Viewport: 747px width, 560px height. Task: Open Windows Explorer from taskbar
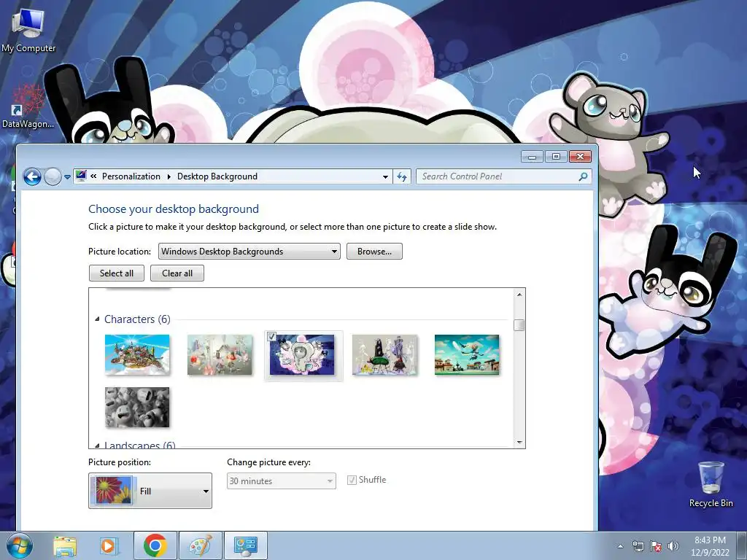[x=65, y=545]
